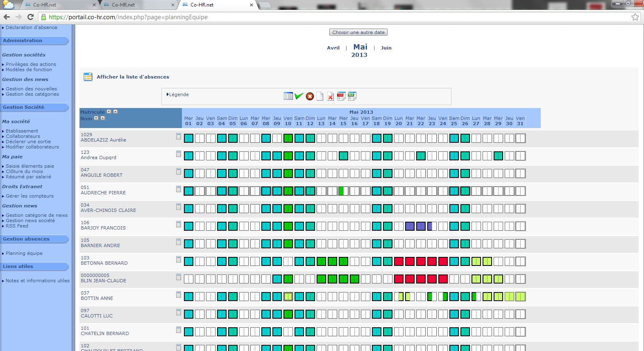This screenshot has height=351, width=644.
Task: Click the green XLS export icon
Action: click(x=352, y=96)
